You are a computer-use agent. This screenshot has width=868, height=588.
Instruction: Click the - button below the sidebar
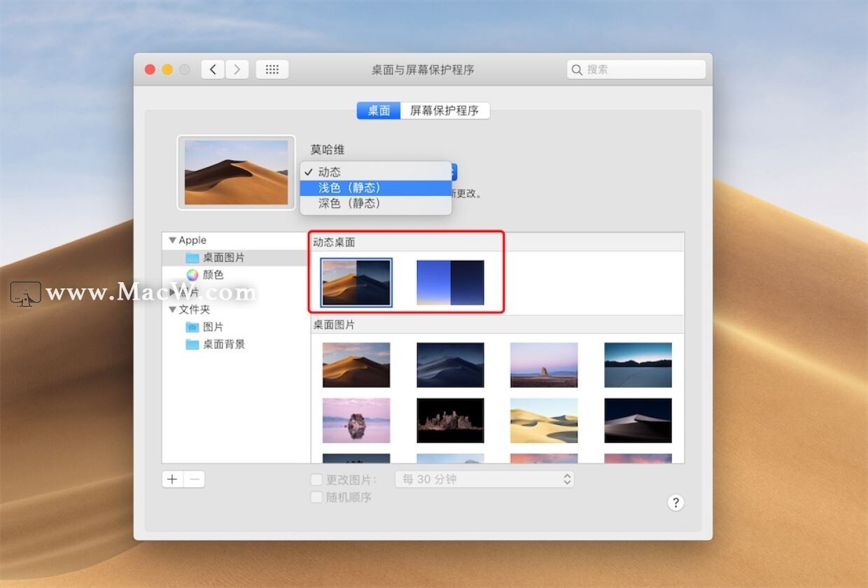click(194, 479)
